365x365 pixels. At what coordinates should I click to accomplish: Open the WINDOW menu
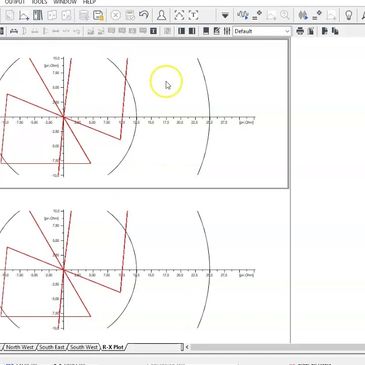point(65,2)
